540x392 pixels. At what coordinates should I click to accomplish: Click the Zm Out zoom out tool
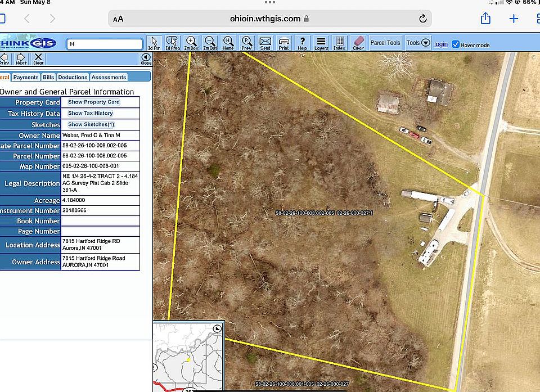tap(210, 43)
